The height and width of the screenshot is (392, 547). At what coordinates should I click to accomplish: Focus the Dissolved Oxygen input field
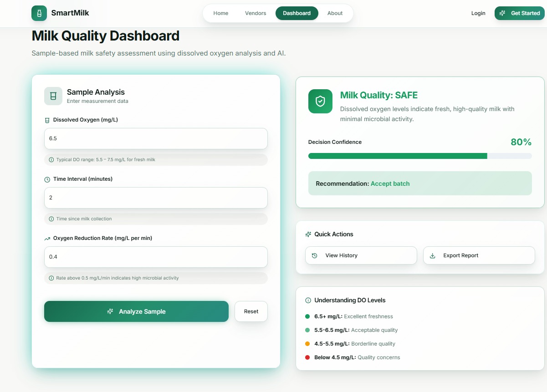(x=156, y=138)
